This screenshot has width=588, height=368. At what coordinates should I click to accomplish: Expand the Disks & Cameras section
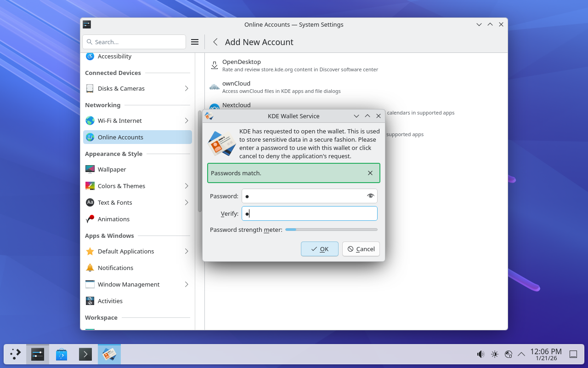click(187, 88)
